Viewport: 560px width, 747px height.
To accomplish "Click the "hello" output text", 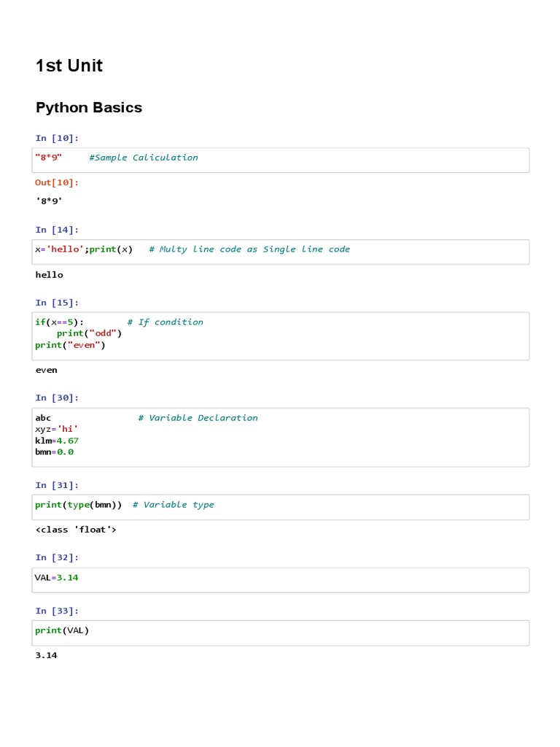I will coord(50,275).
